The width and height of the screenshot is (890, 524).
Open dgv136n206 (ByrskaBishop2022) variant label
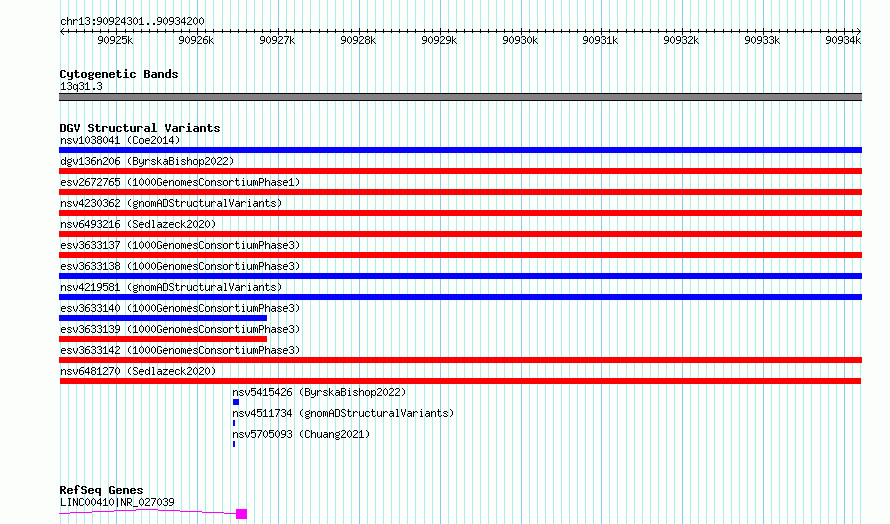click(147, 161)
